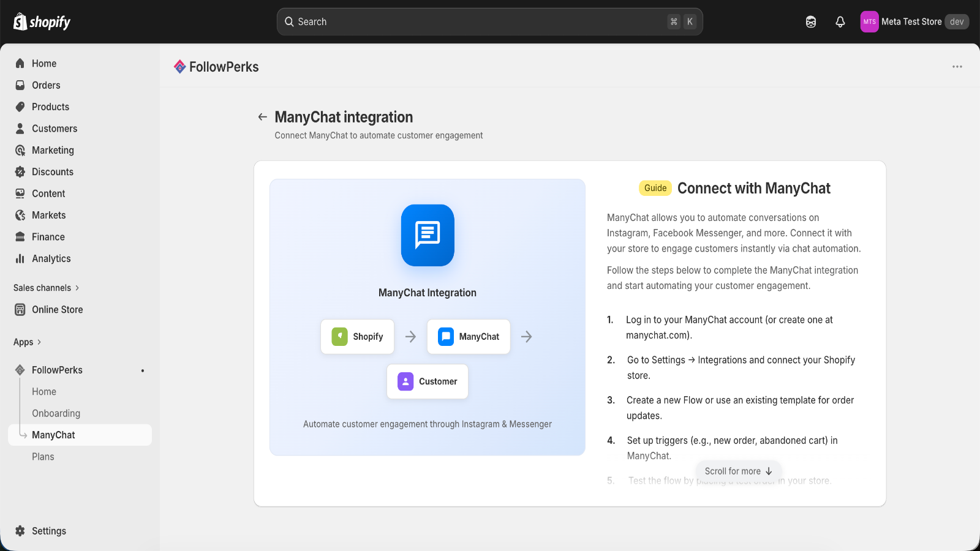Open the notifications bell
Image resolution: width=980 pixels, height=551 pixels.
(840, 22)
